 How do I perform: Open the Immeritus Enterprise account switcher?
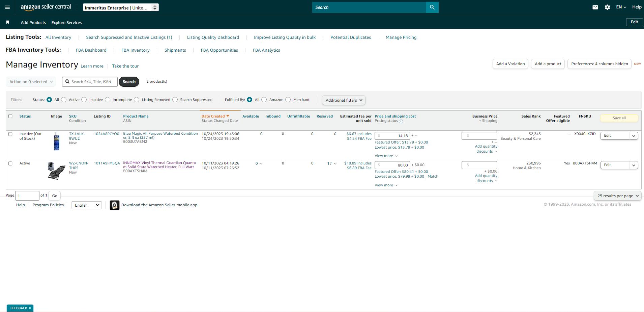pos(121,7)
